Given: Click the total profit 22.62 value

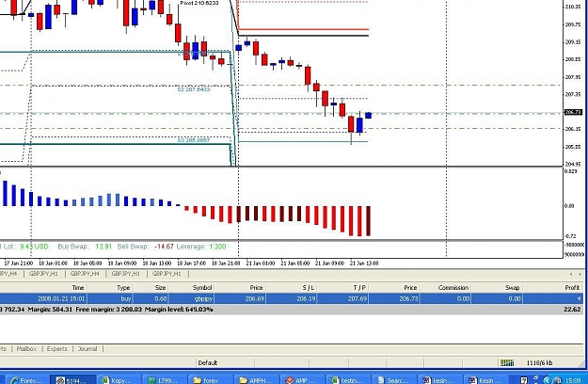Looking at the screenshot, I should (x=572, y=310).
